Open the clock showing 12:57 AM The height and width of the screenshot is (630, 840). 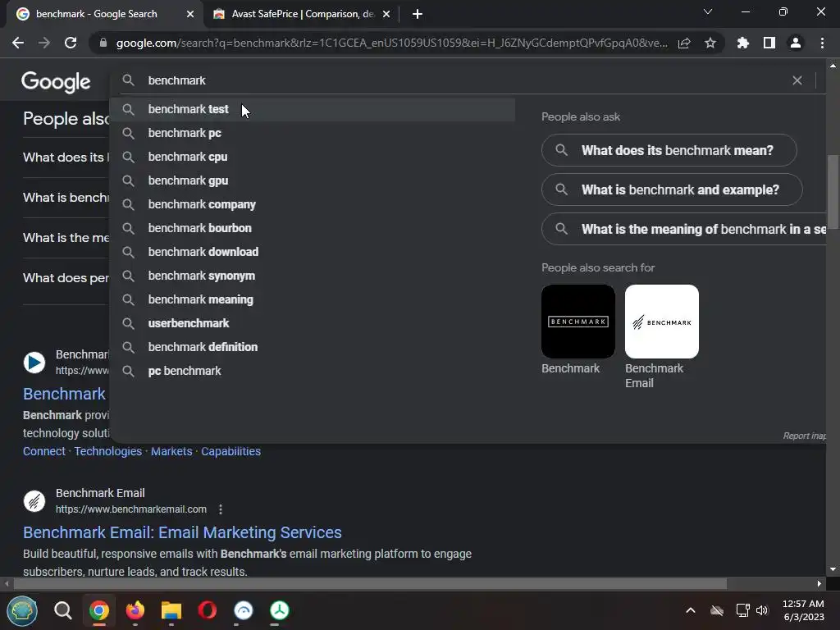[x=803, y=610]
